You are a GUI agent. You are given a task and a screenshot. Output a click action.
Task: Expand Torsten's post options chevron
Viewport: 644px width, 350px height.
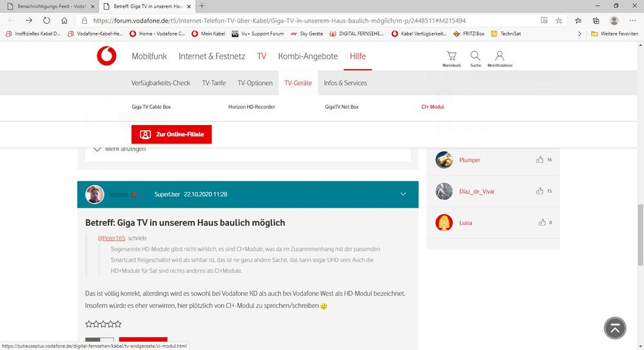(x=404, y=194)
